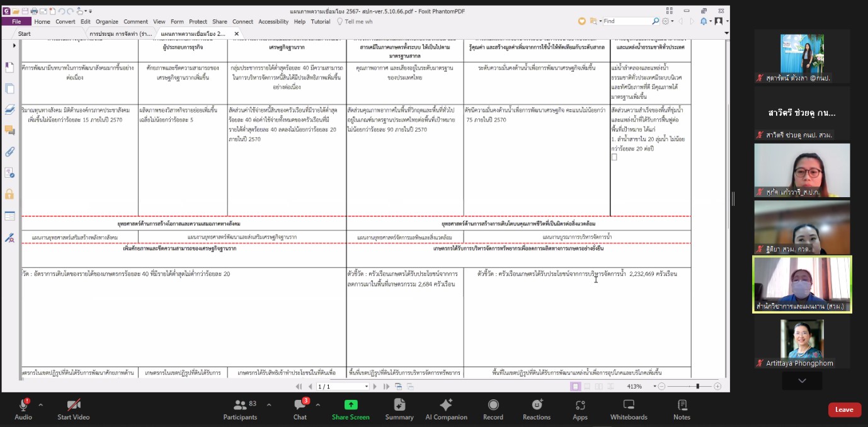868x427 pixels.
Task: Select Artittaya Phongphom video thumbnail
Action: [802, 344]
